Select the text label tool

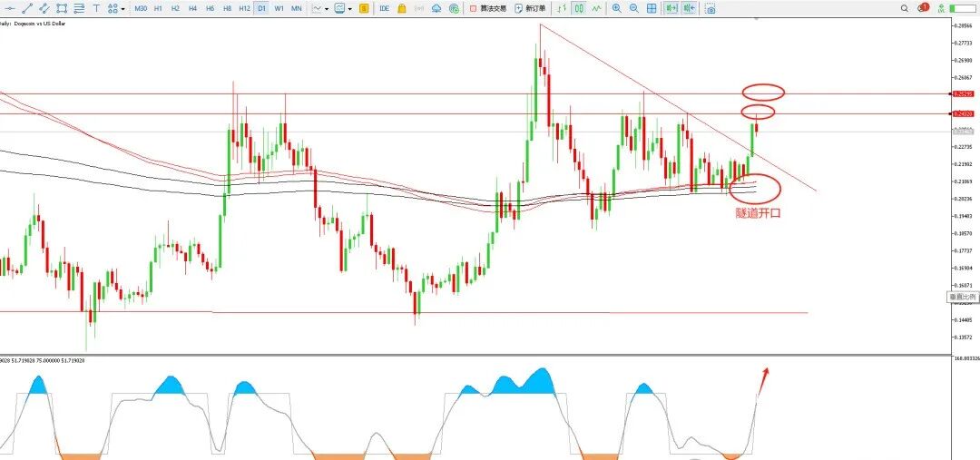coord(96,9)
